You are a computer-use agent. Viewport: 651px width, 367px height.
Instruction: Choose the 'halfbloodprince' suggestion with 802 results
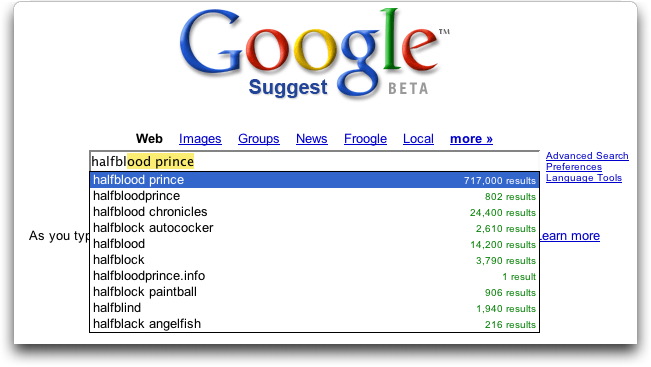tap(314, 196)
